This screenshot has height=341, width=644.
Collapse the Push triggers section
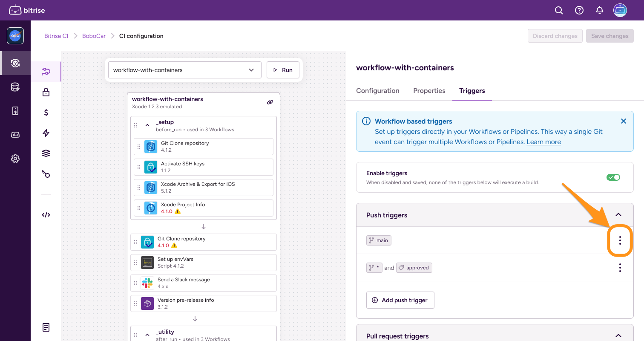click(618, 215)
